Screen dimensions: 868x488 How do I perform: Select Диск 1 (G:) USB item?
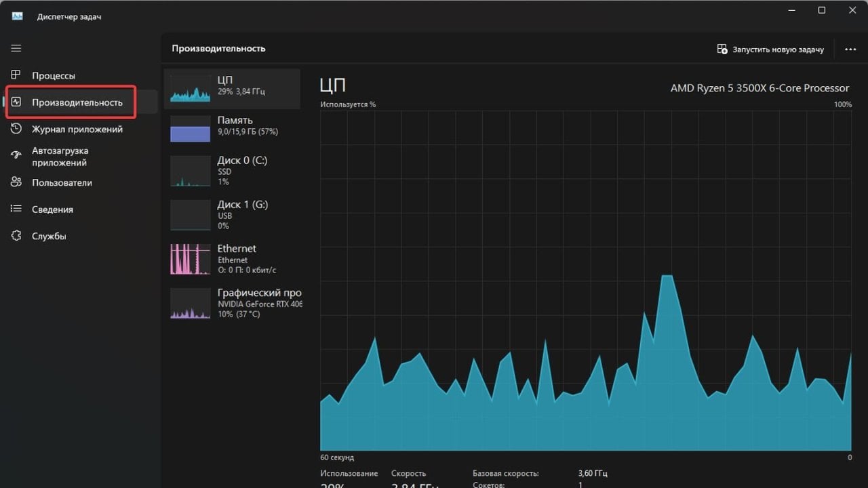232,215
